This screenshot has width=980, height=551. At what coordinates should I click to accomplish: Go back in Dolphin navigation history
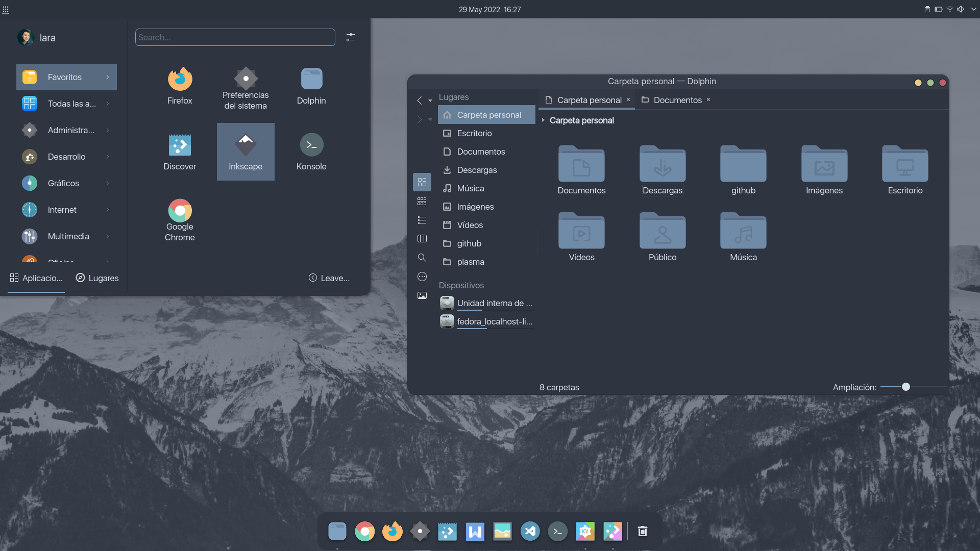coord(419,101)
